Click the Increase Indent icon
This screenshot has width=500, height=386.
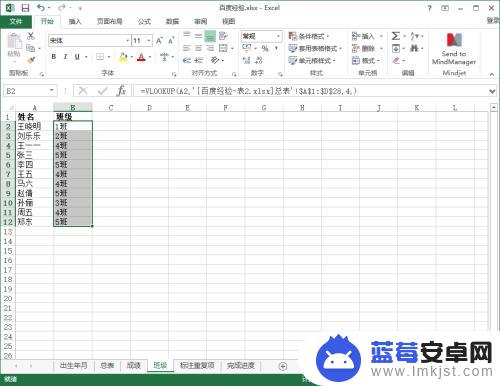click(x=199, y=60)
